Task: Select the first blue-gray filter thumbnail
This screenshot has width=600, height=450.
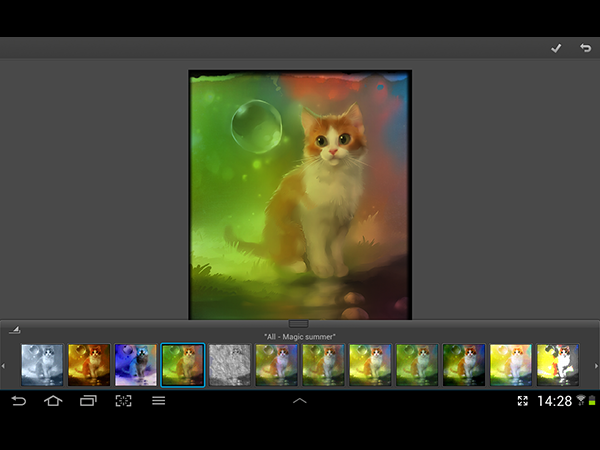Action: tap(42, 365)
